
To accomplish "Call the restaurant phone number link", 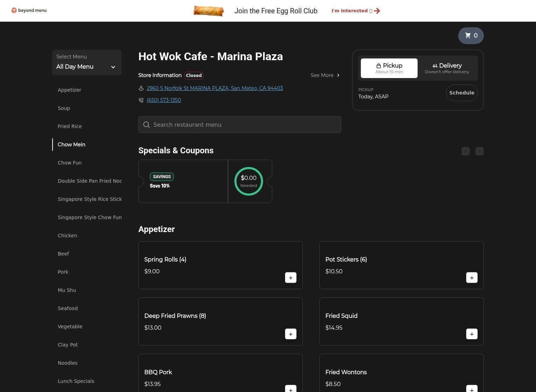I will 164,100.
